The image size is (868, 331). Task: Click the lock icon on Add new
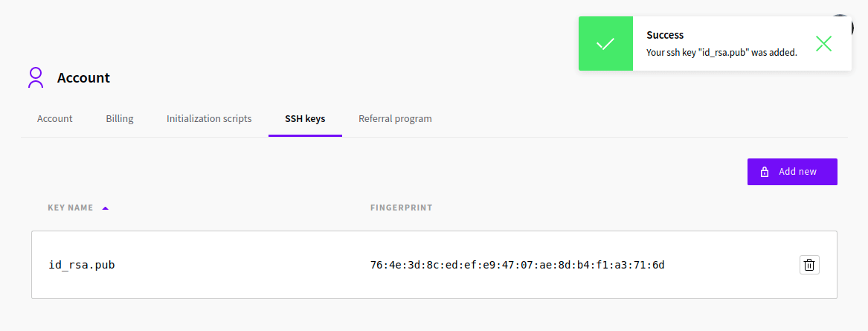(765, 172)
